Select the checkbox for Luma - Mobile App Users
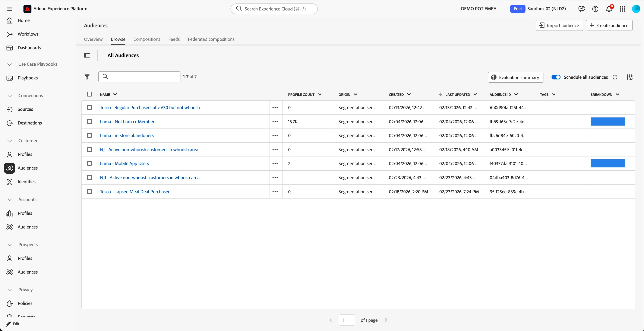 coord(89,164)
